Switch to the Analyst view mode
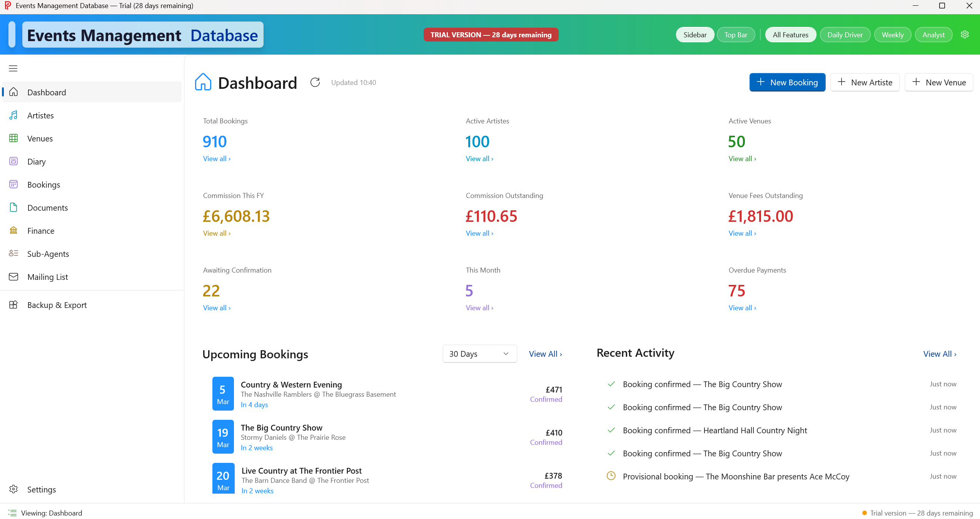The image size is (980, 519). pos(933,34)
